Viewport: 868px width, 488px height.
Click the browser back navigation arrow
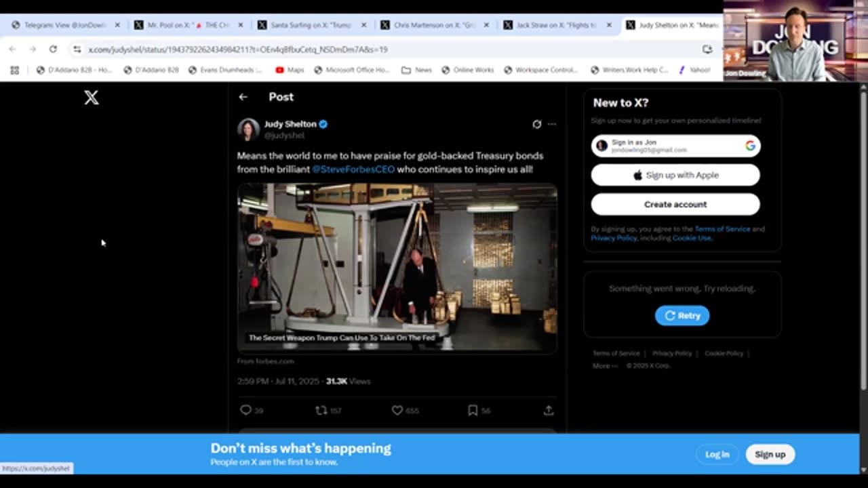(x=12, y=49)
